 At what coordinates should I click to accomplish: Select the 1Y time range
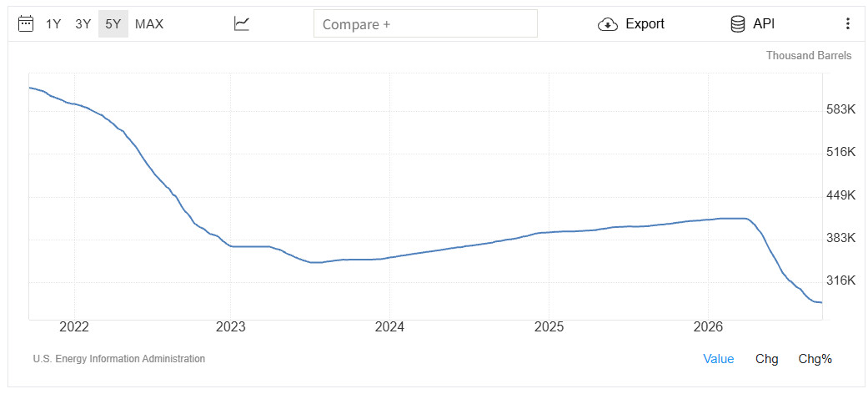53,24
